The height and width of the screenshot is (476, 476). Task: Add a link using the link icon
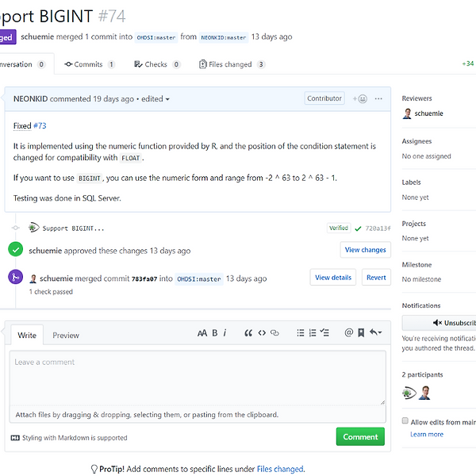pyautogui.click(x=275, y=333)
